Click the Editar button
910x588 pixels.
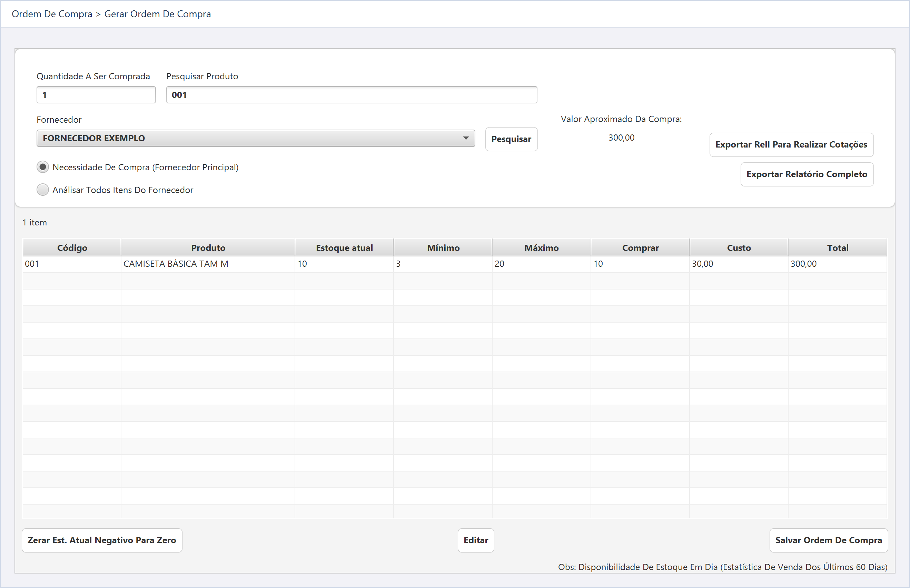(476, 540)
